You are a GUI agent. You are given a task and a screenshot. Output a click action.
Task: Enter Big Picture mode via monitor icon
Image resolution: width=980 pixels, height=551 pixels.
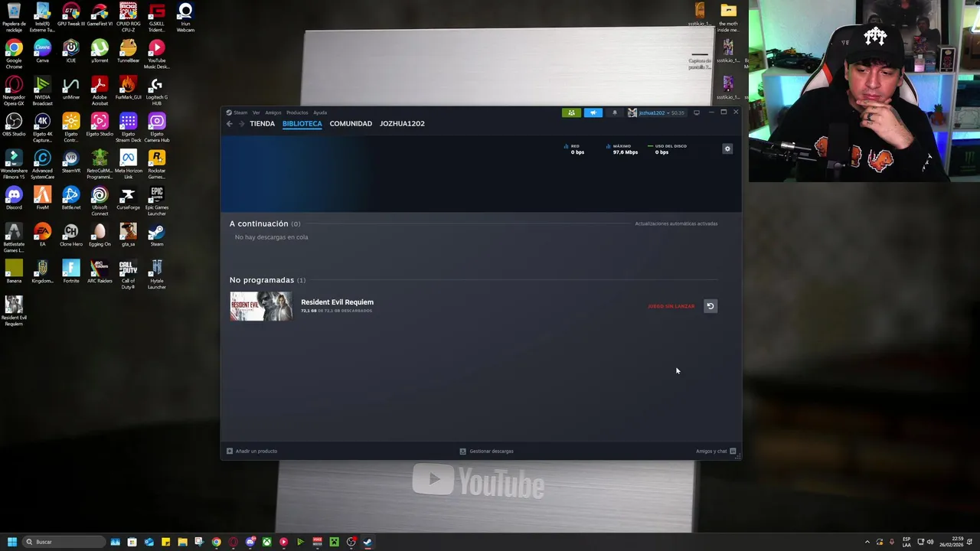pos(696,112)
